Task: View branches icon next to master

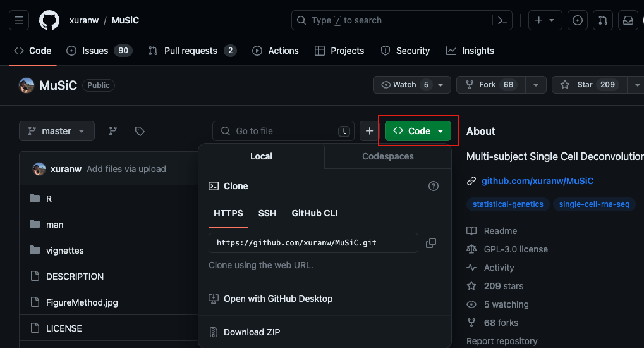Action: tap(112, 131)
